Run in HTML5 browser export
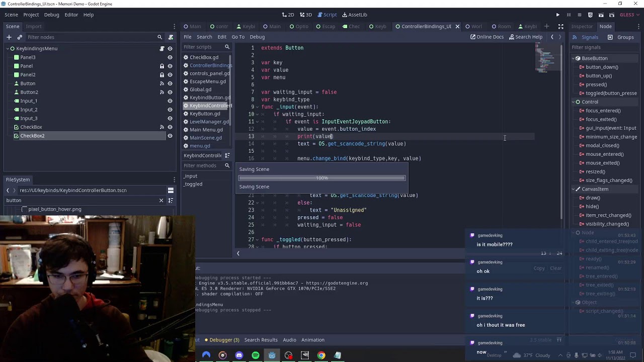644x362 pixels. 590,15
